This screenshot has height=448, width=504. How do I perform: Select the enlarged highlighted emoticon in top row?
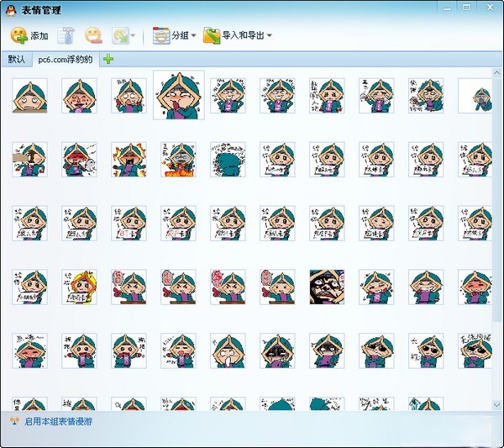pyautogui.click(x=178, y=95)
